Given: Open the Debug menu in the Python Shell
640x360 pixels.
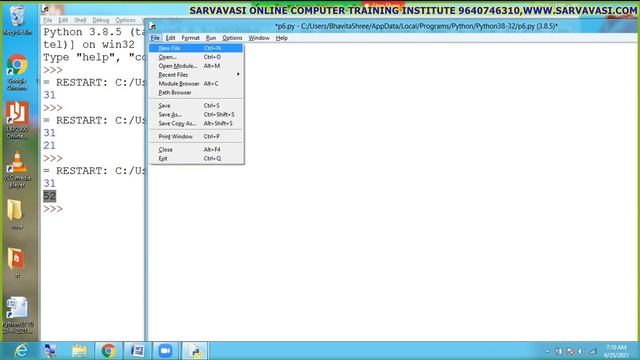Looking at the screenshot, I should point(100,20).
